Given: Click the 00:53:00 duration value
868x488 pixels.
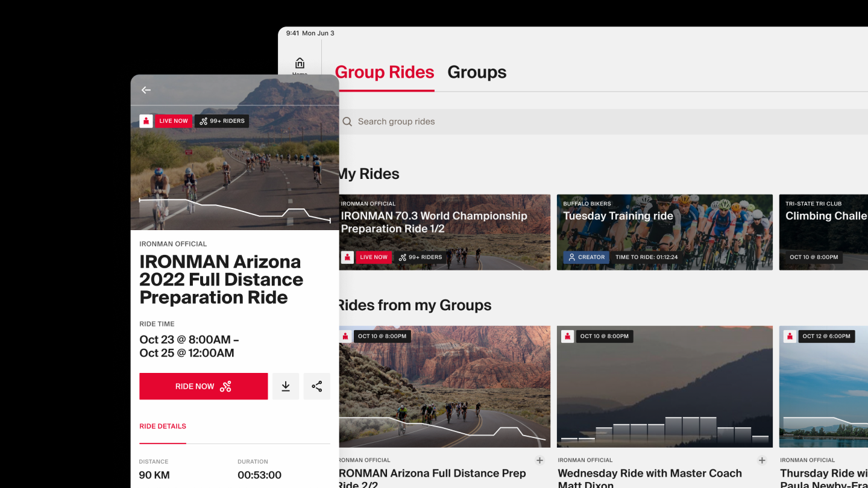Looking at the screenshot, I should (x=260, y=475).
